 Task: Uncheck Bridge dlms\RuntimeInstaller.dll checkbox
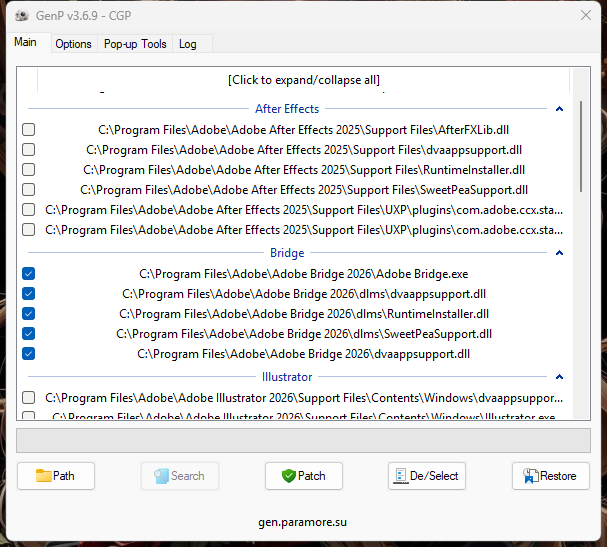coord(29,314)
